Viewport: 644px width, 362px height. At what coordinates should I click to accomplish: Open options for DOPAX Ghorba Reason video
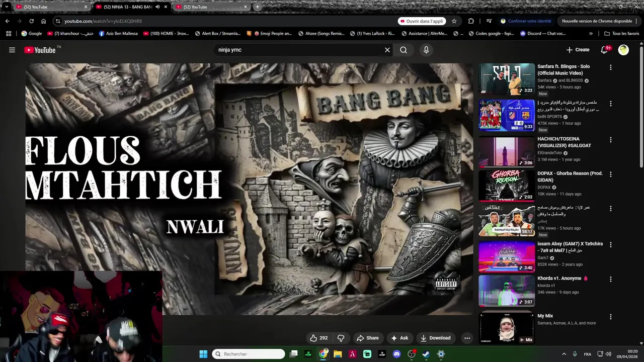pos(611,174)
